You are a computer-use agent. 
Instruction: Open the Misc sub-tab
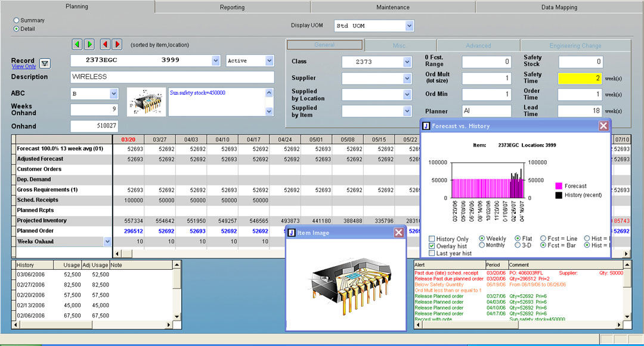click(399, 45)
